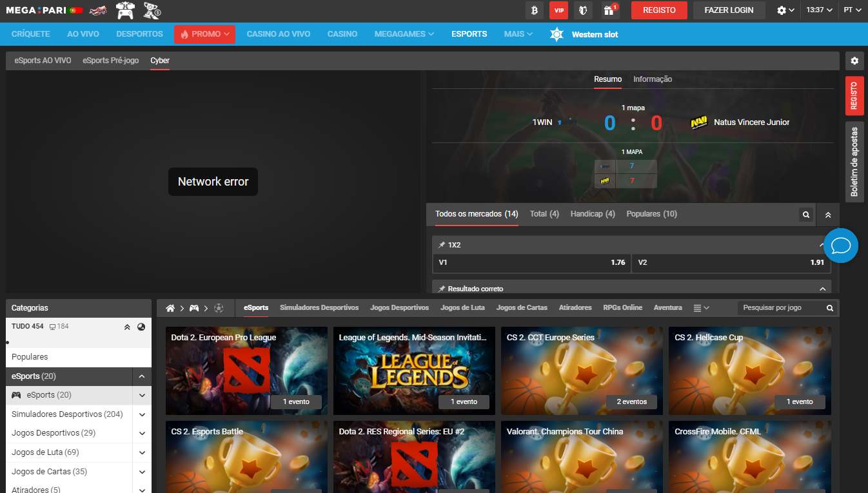Expand Jogos de Cartas (35) category
Screen dimensions: 868x493
point(142,472)
